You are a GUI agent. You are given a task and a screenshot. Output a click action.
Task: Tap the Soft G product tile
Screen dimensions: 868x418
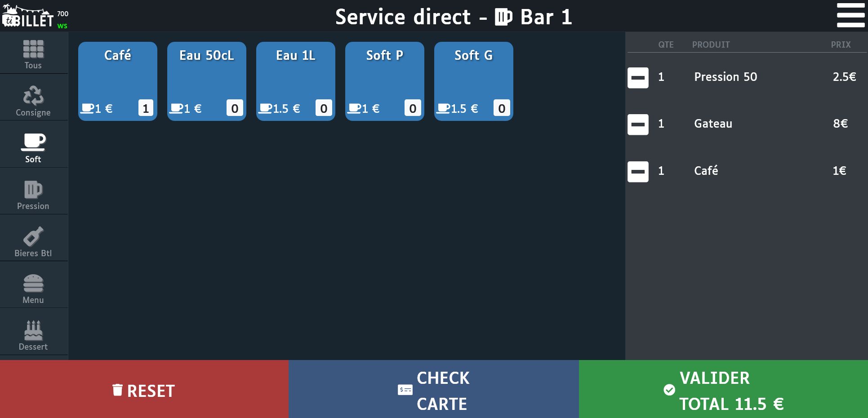click(x=473, y=81)
